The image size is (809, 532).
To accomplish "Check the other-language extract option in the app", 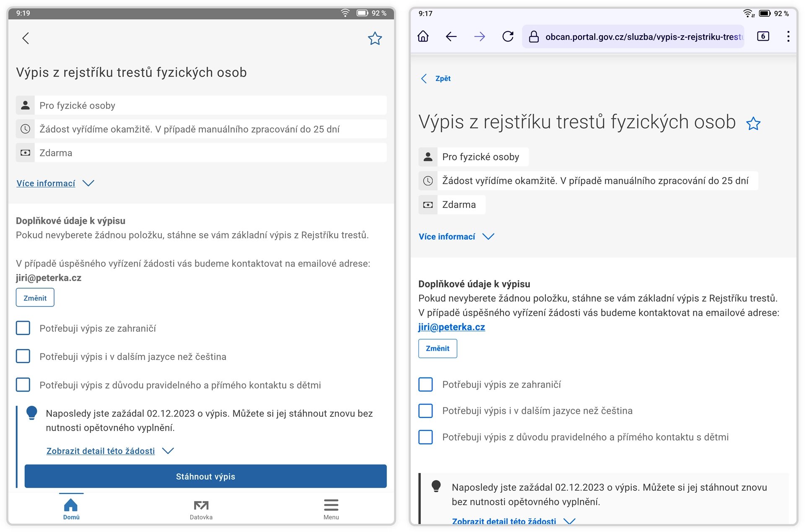I will (23, 356).
